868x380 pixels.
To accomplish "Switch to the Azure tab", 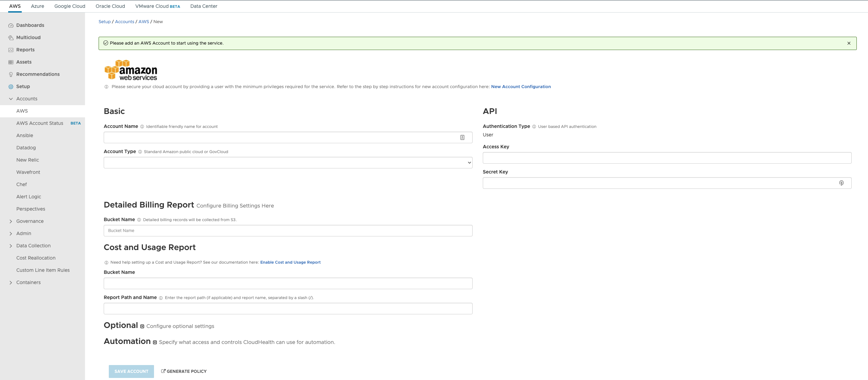I will pyautogui.click(x=37, y=6).
